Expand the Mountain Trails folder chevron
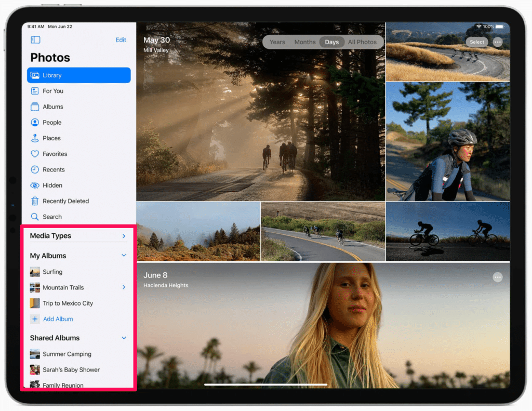 tap(124, 287)
